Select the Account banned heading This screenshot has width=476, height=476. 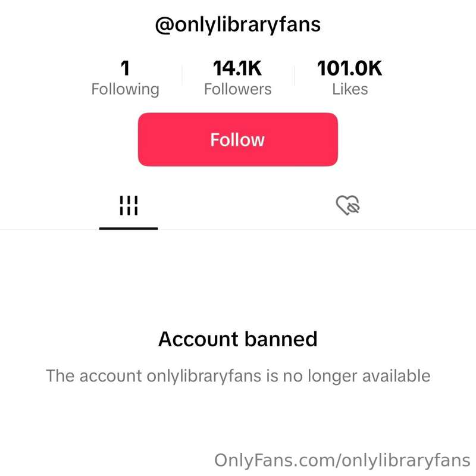[x=237, y=339]
